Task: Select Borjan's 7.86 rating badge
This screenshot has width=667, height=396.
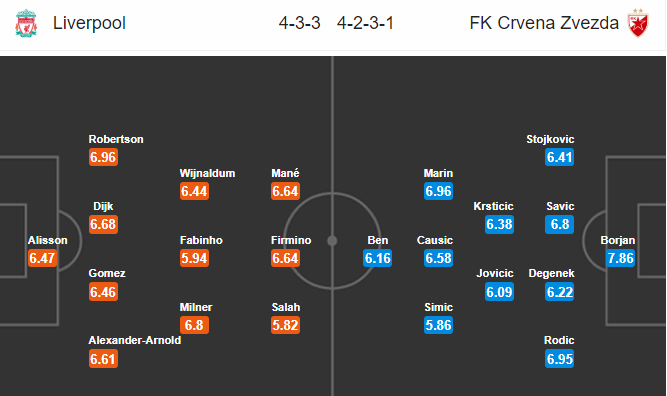Action: (x=620, y=258)
